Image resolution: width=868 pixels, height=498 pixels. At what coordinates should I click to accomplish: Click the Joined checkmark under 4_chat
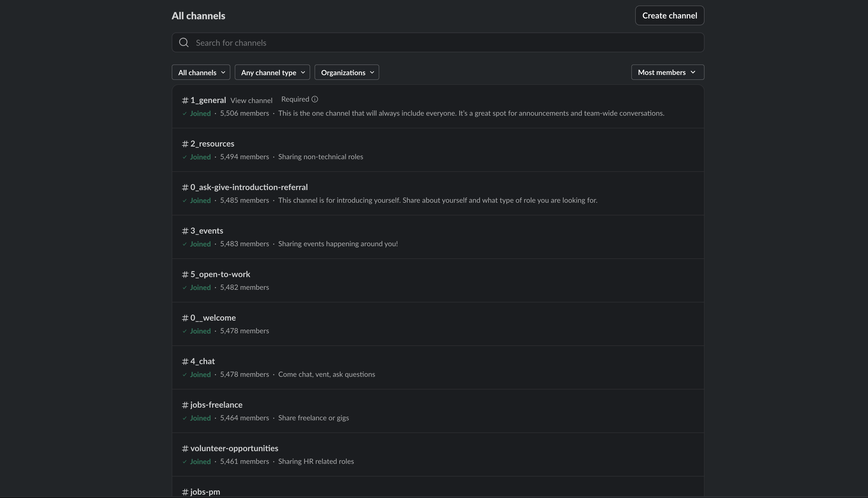pos(185,375)
